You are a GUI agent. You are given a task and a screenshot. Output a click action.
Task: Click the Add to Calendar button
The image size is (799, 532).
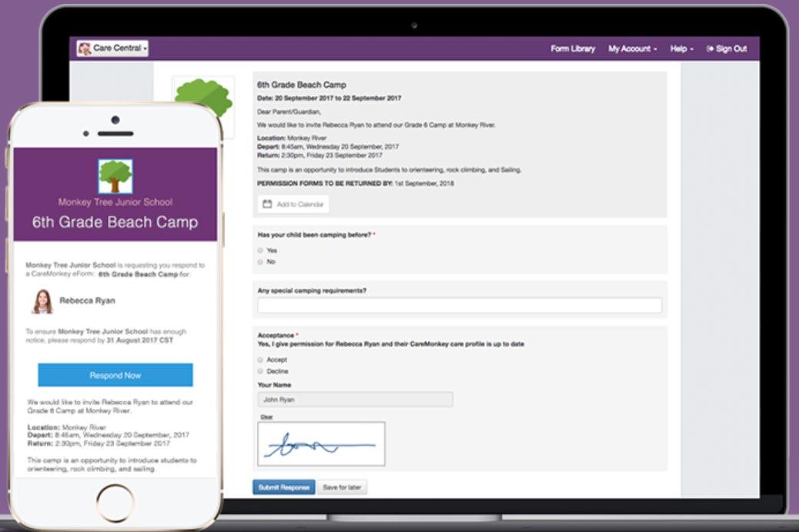pos(293,204)
